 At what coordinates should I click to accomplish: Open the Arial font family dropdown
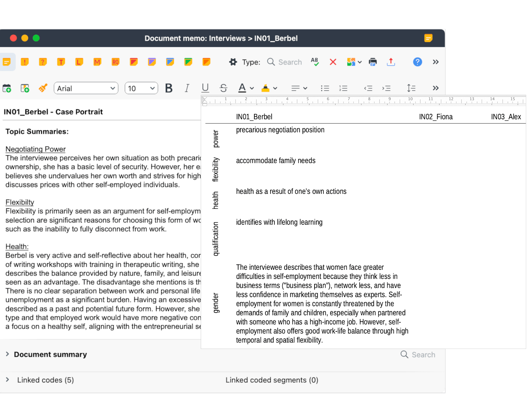(x=86, y=88)
